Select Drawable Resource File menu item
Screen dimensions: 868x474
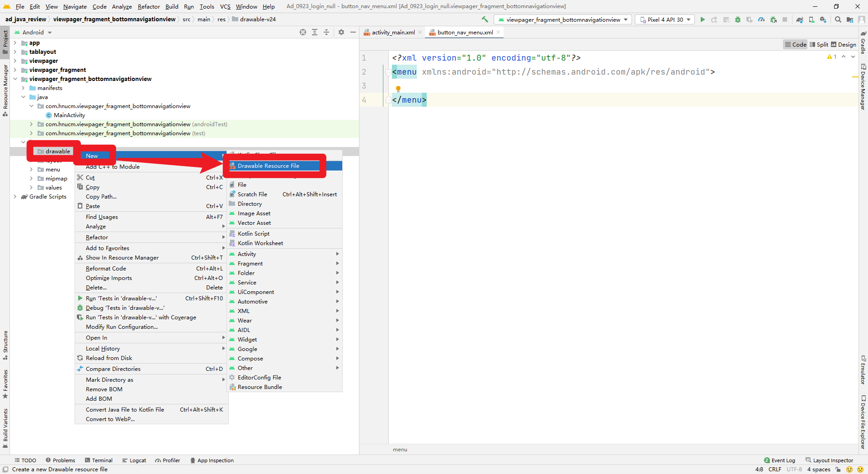click(285, 166)
